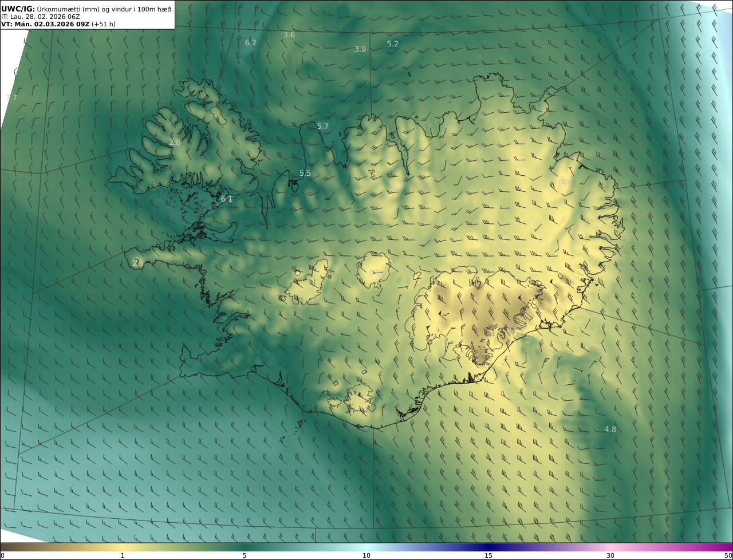Viewport: 733px width, 560px height.
Task: Click the 3.7 value on the map
Action: point(11,97)
